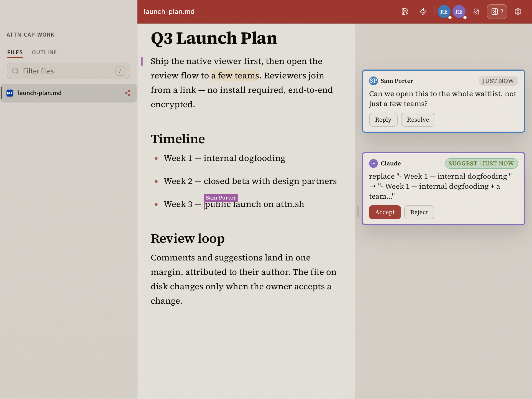Screen dimensions: 532x399
Task: Accept Claude's suggestion
Action: pyautogui.click(x=385, y=212)
